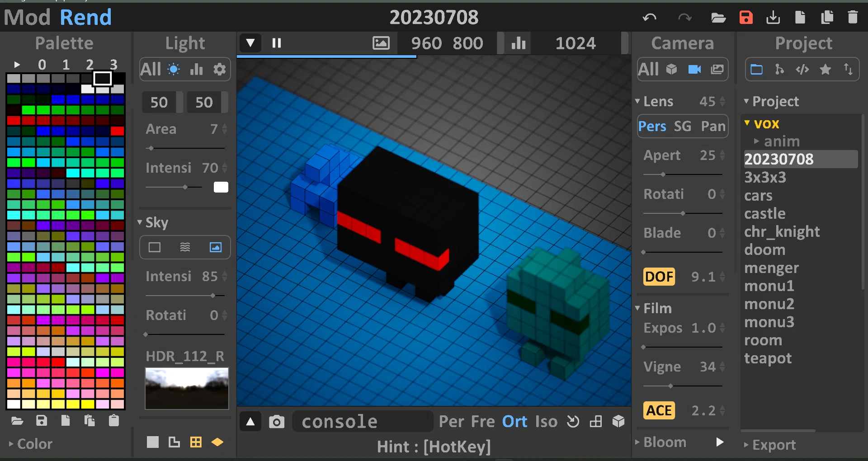
Task: Select the uniform sky mode icon
Action: (155, 247)
